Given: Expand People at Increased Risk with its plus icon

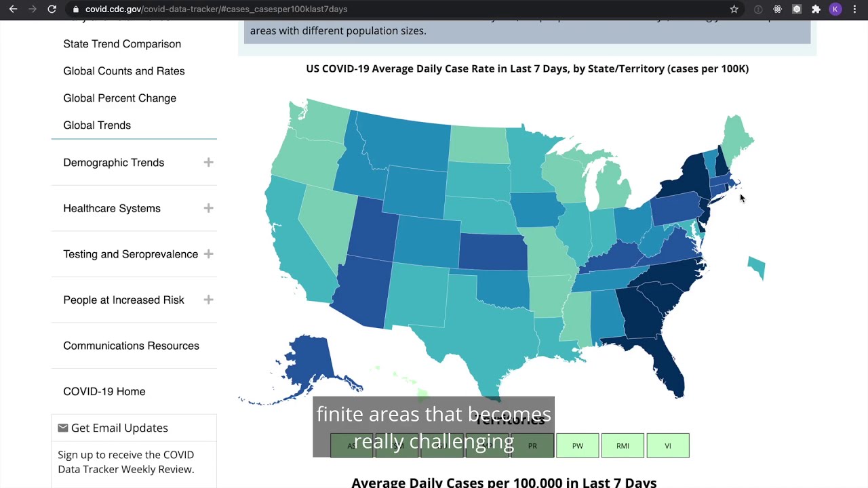Looking at the screenshot, I should click(x=208, y=300).
